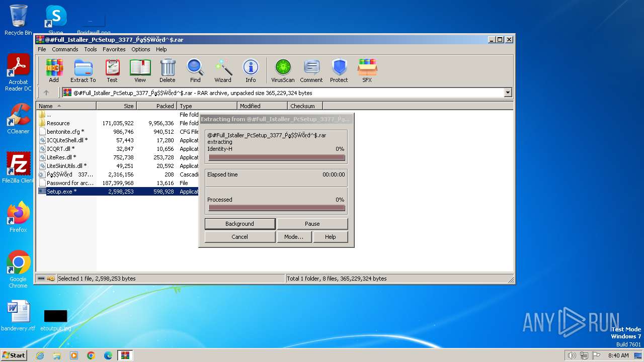Select the Resource folder row
Viewport: 644px width, 362px height.
(x=118, y=123)
